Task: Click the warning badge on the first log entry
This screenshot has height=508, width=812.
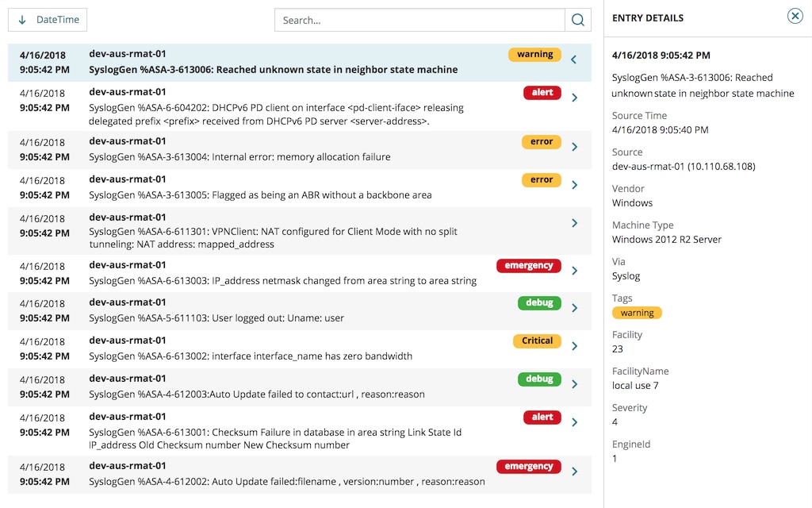Action: point(534,54)
